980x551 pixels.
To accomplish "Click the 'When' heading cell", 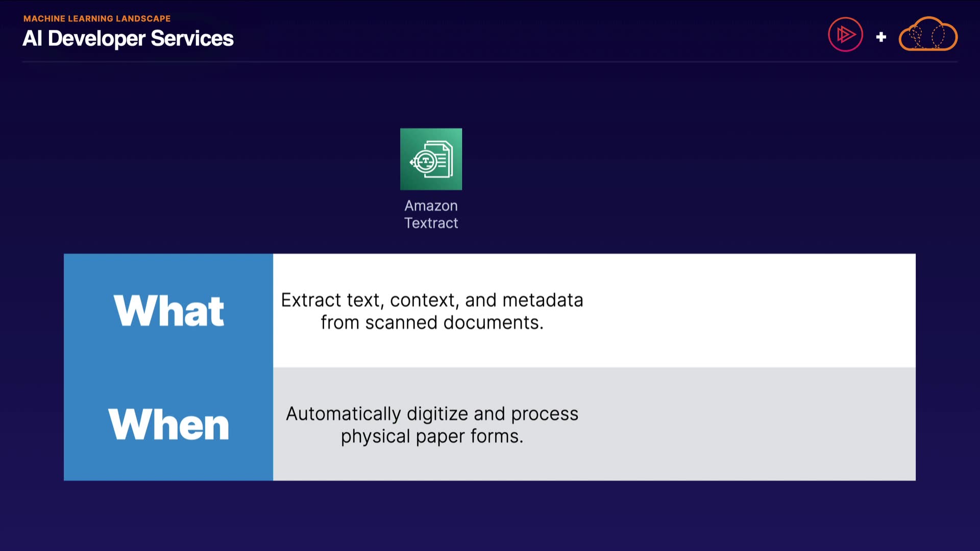I will point(168,424).
